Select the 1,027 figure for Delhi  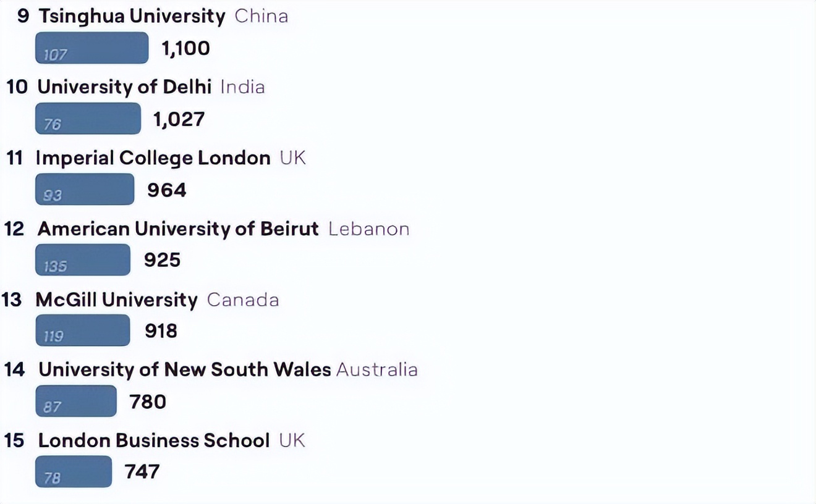coord(179,119)
